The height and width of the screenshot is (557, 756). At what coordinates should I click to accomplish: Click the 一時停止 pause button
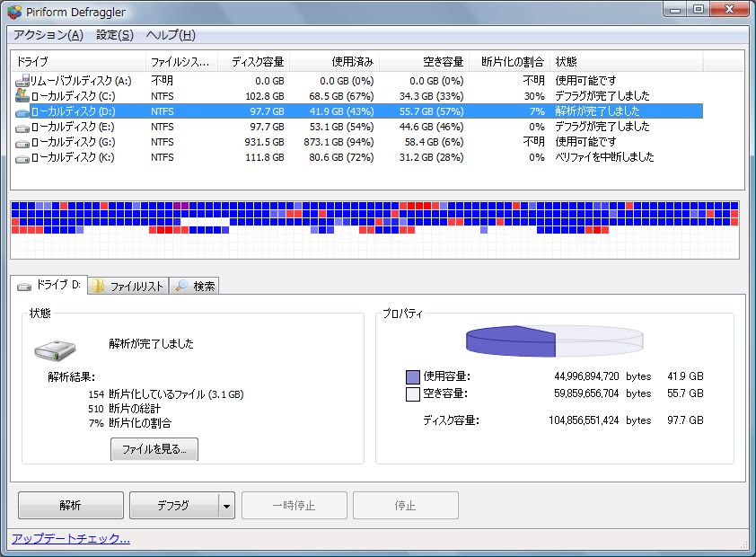(x=294, y=506)
